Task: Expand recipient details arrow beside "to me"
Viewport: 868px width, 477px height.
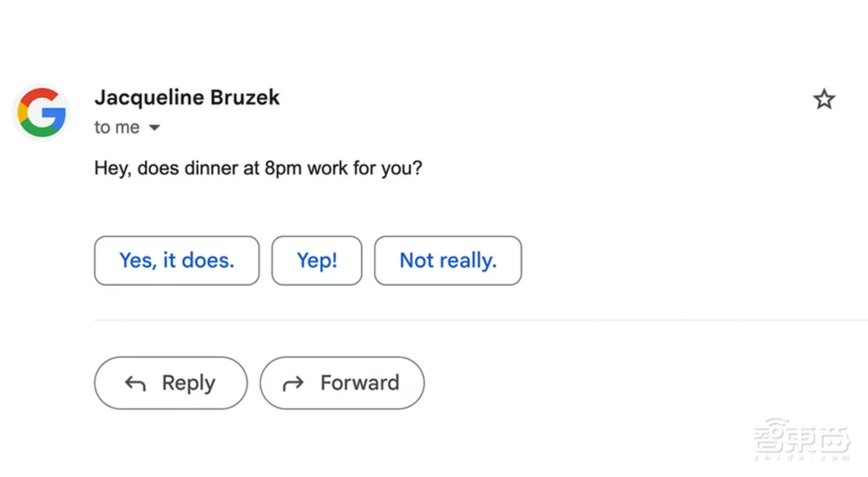Action: (x=155, y=128)
